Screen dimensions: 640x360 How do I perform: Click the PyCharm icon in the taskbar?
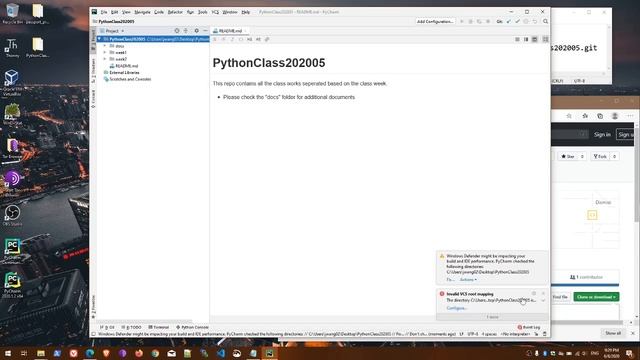[269, 353]
